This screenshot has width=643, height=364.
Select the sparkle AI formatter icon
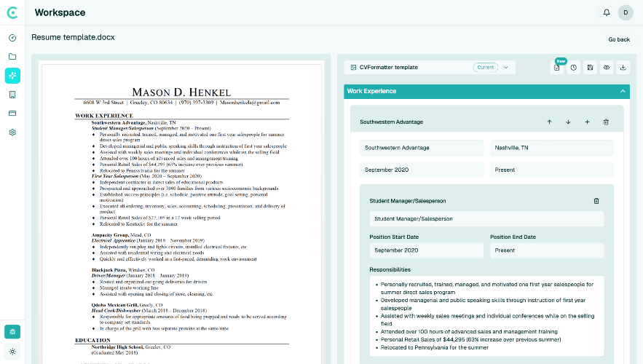coord(12,76)
